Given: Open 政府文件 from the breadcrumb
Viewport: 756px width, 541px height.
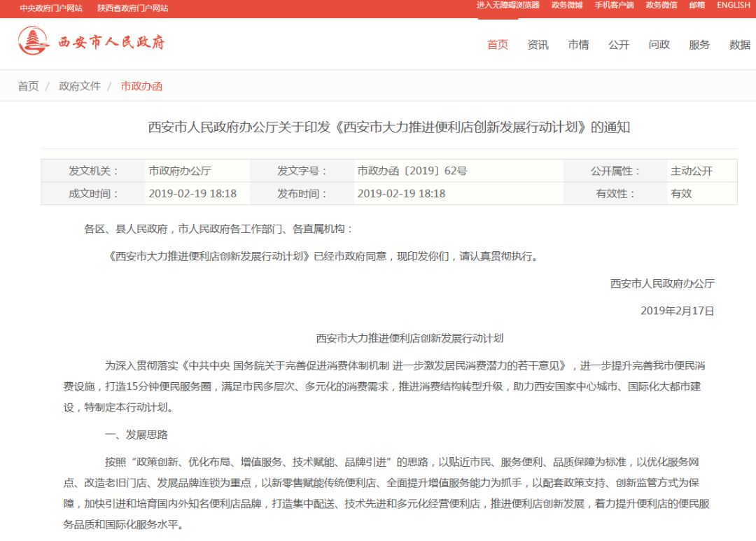Looking at the screenshot, I should tap(79, 85).
